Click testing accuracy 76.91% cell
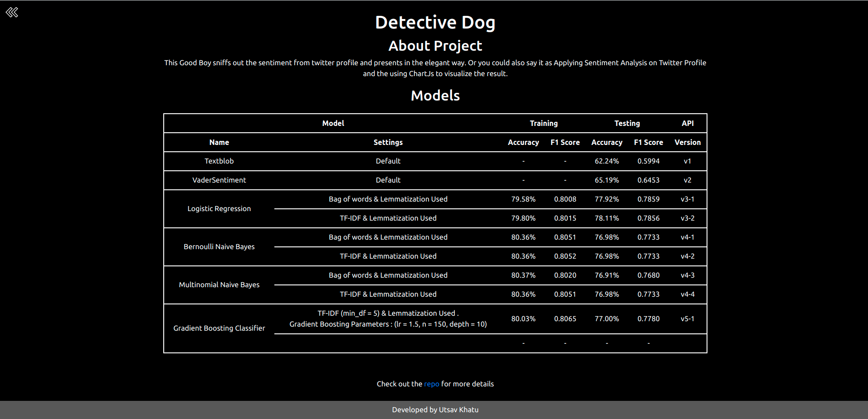This screenshot has width=868, height=419. 607,275
